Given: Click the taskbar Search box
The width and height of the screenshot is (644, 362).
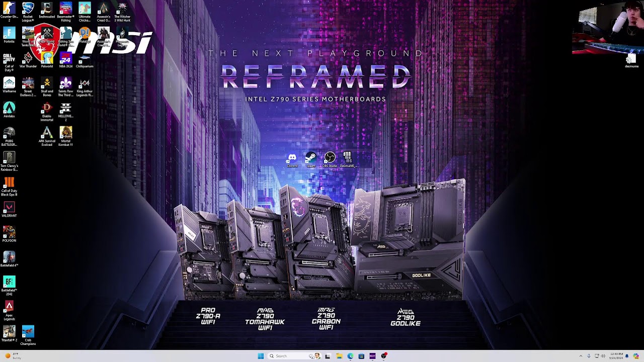Looking at the screenshot, I should click(x=294, y=356).
